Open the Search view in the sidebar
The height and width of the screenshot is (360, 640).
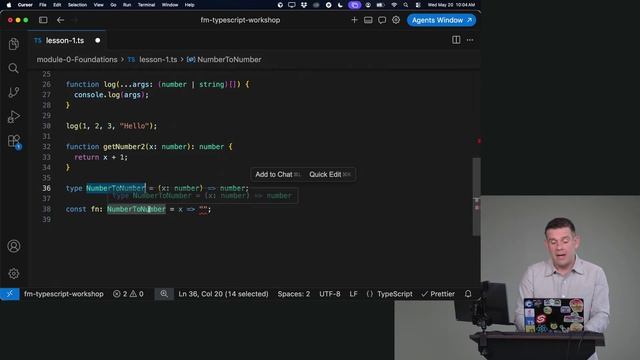point(13,68)
